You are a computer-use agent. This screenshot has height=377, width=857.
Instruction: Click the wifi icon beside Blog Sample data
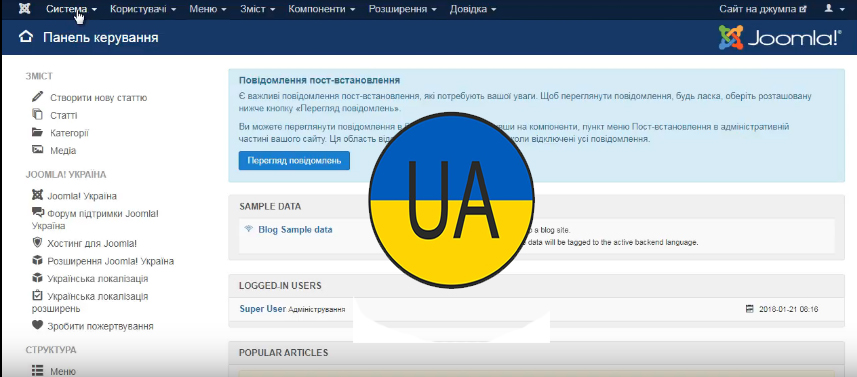click(x=249, y=229)
